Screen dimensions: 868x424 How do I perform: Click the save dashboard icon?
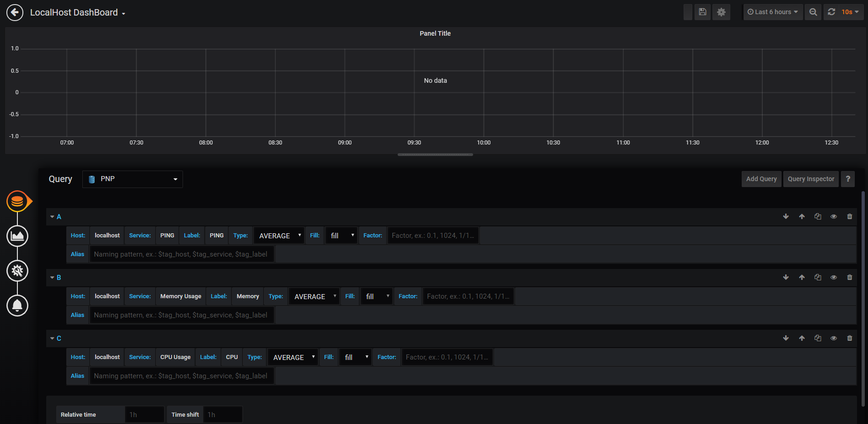click(702, 12)
